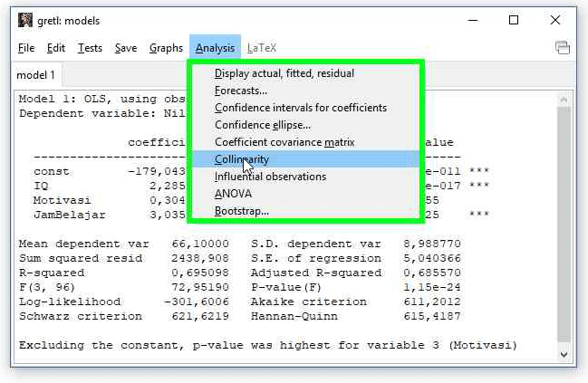The width and height of the screenshot is (588, 383).
Task: Open the LaTeX menu
Action: click(262, 48)
